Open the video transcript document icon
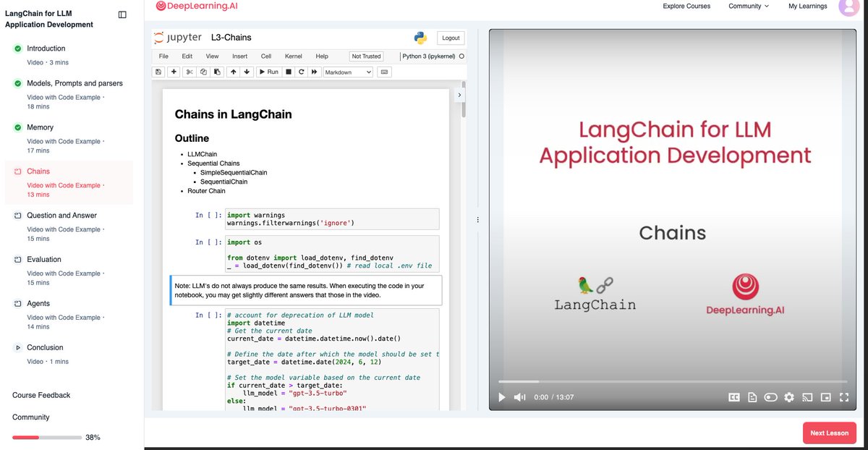The width and height of the screenshot is (868, 450). click(x=752, y=397)
